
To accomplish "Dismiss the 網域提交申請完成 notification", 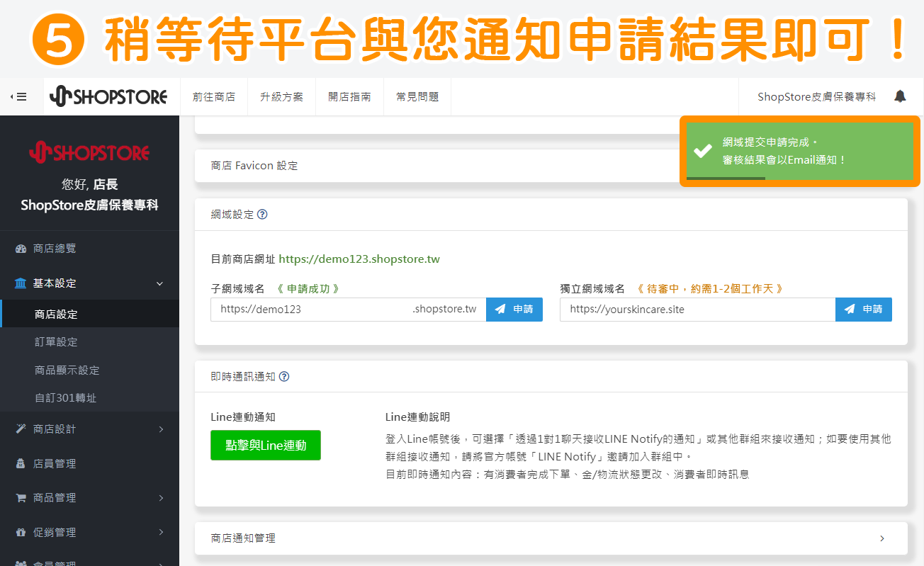I will [800, 151].
